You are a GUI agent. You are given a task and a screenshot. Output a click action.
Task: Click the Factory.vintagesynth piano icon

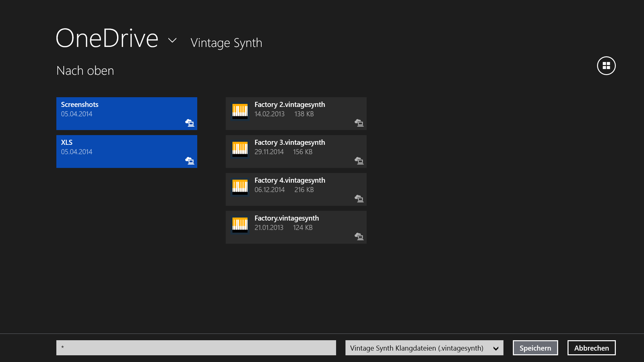click(240, 225)
